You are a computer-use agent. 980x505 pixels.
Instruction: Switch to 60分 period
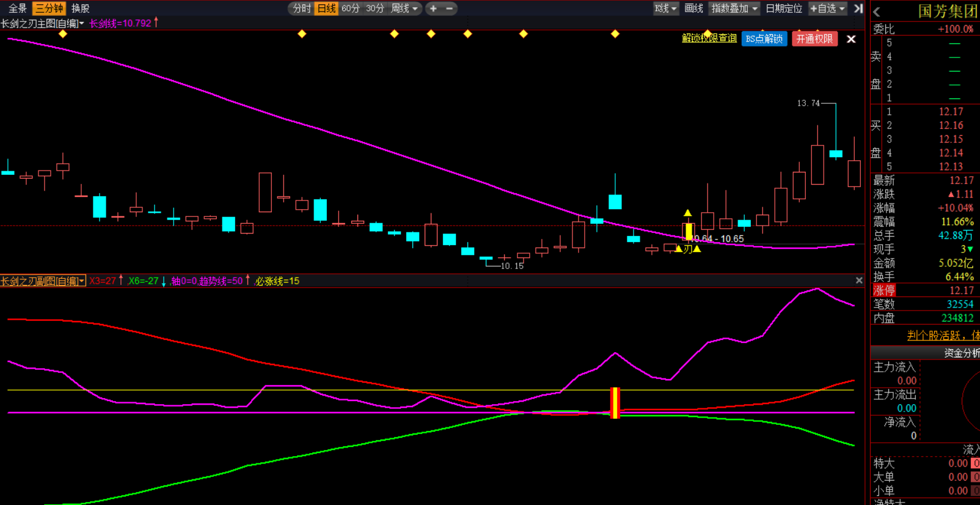click(351, 9)
